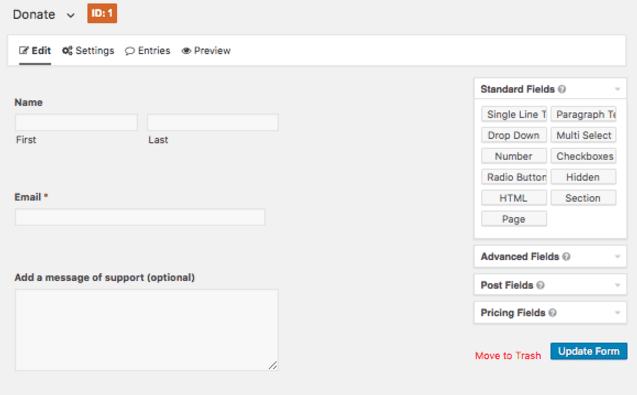Open the form switcher arrow beside Donate
Viewport: 637px width, 395px height.
(x=71, y=15)
